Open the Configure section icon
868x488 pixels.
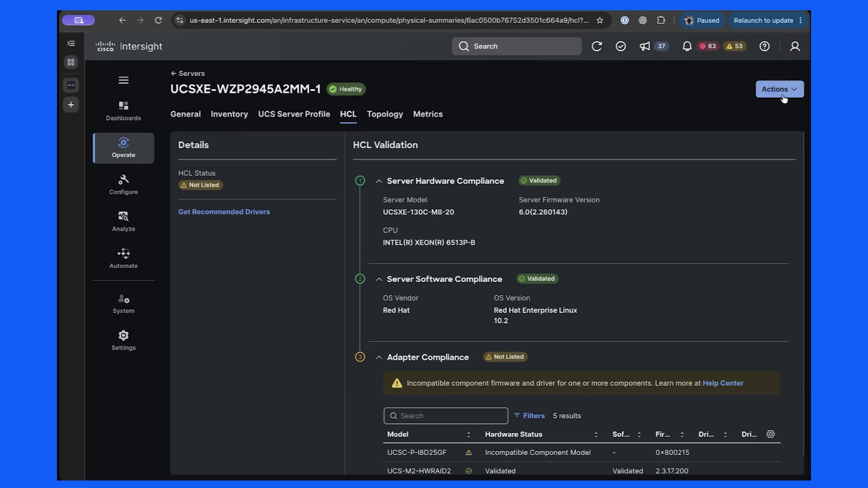(123, 180)
